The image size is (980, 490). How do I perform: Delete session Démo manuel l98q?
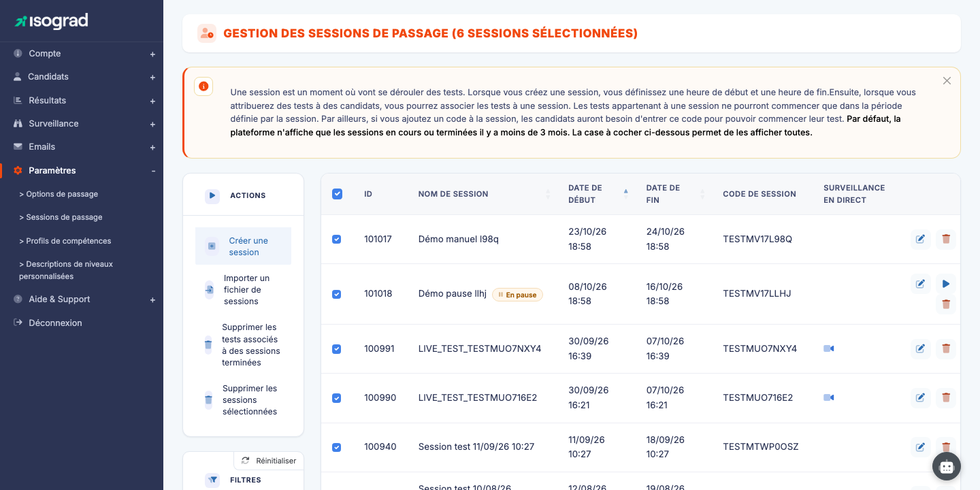[946, 239]
